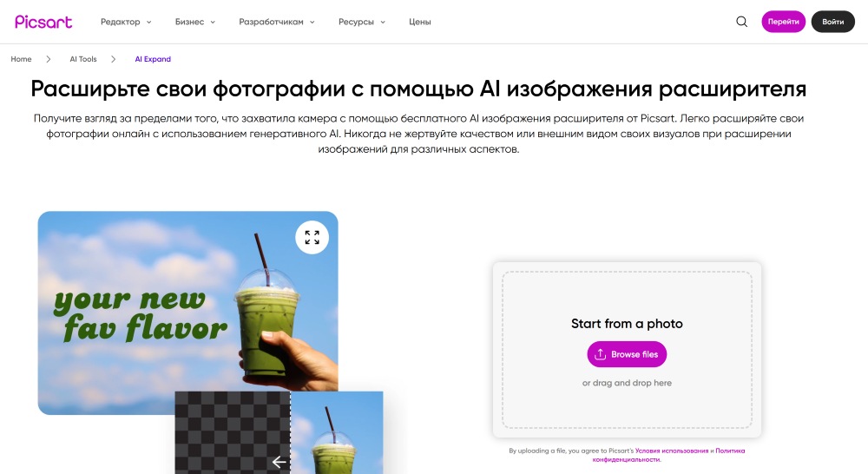This screenshot has height=474, width=868.
Task: Click the Picsart logo
Action: pos(43,22)
